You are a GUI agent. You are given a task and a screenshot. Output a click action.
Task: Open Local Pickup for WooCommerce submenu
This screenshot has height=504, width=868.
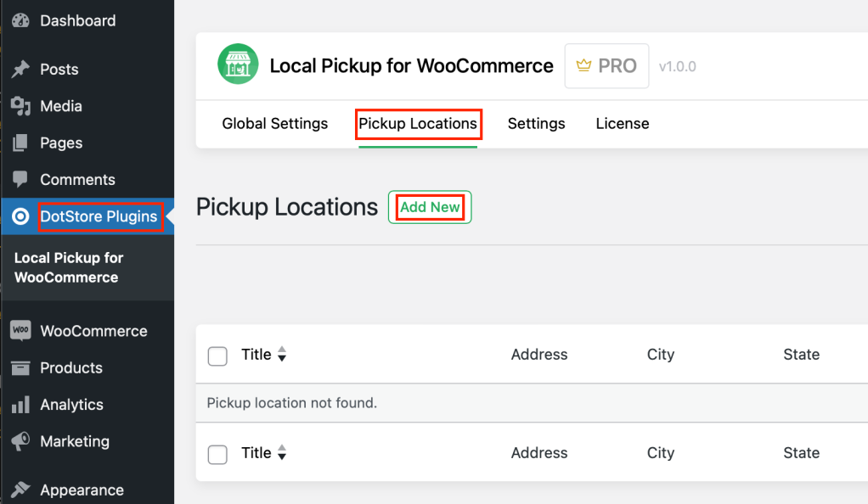point(69,268)
